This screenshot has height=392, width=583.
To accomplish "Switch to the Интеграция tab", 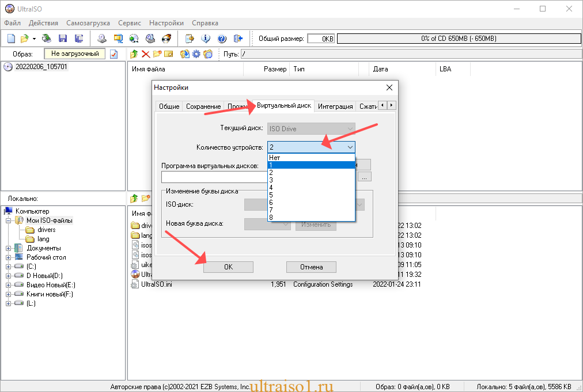I will [335, 106].
